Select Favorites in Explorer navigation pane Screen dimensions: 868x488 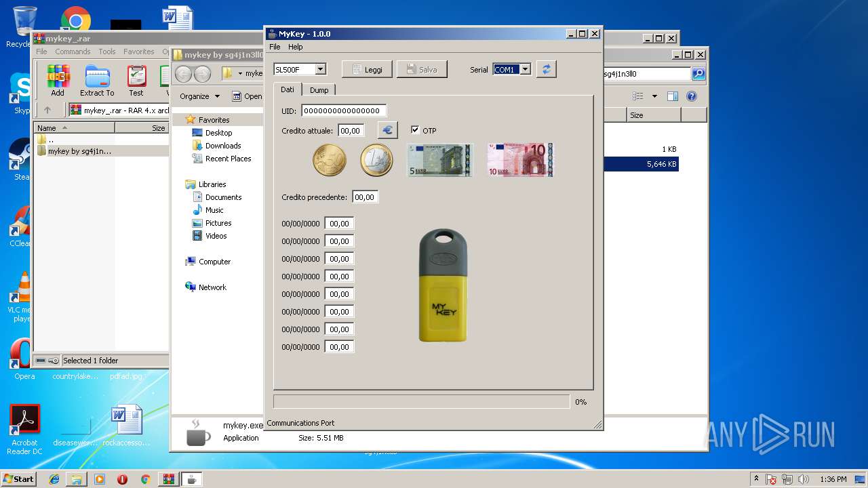point(214,120)
